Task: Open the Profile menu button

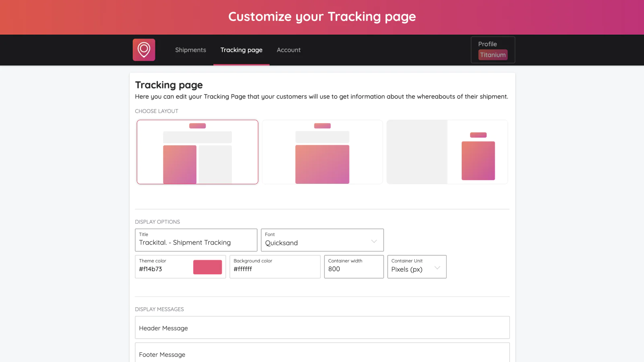Action: point(493,50)
